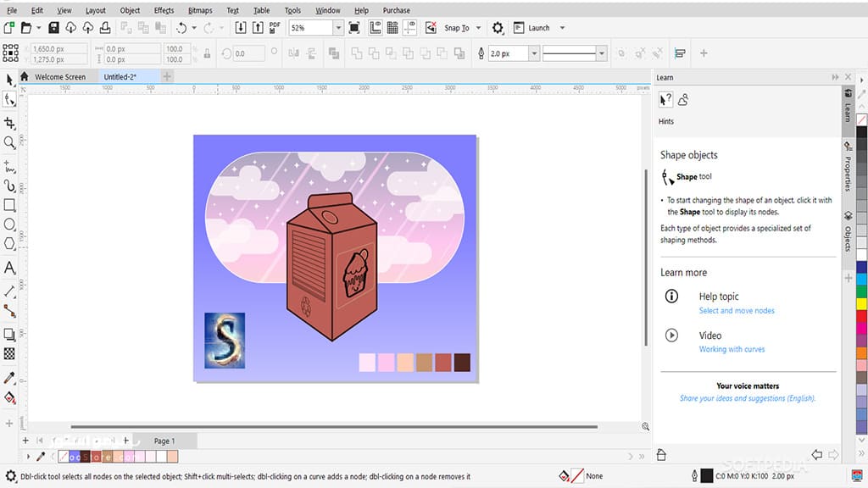Open the outline width dropdown
Viewport: 868px width, 488px height.
point(534,53)
